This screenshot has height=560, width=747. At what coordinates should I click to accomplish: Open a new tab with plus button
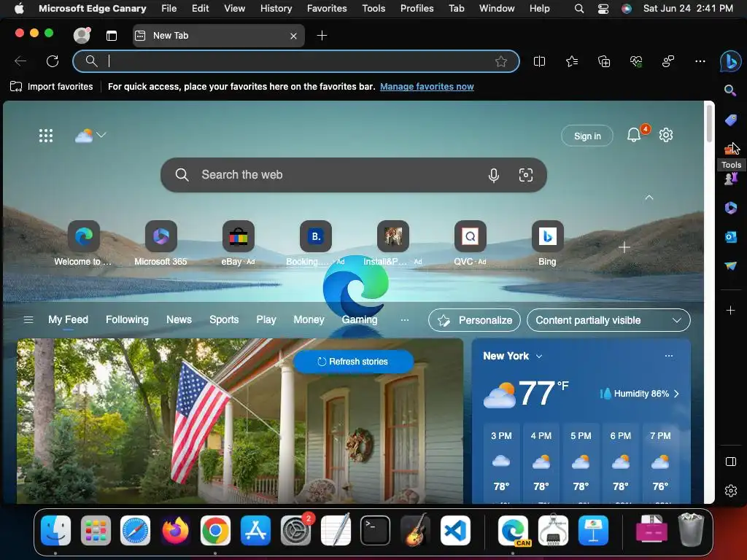pos(322,36)
